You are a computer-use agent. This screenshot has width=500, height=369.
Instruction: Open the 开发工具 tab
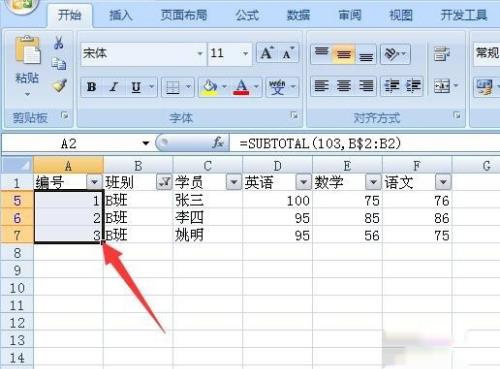pos(464,15)
